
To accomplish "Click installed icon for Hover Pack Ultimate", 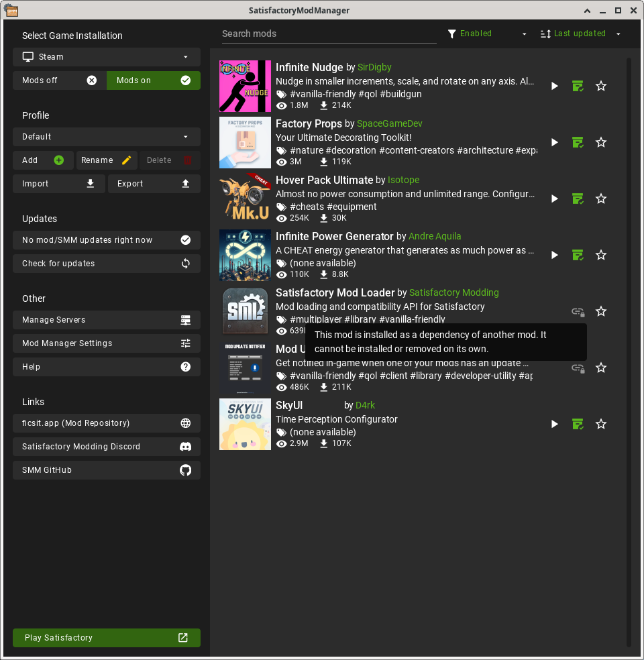I will tap(578, 199).
